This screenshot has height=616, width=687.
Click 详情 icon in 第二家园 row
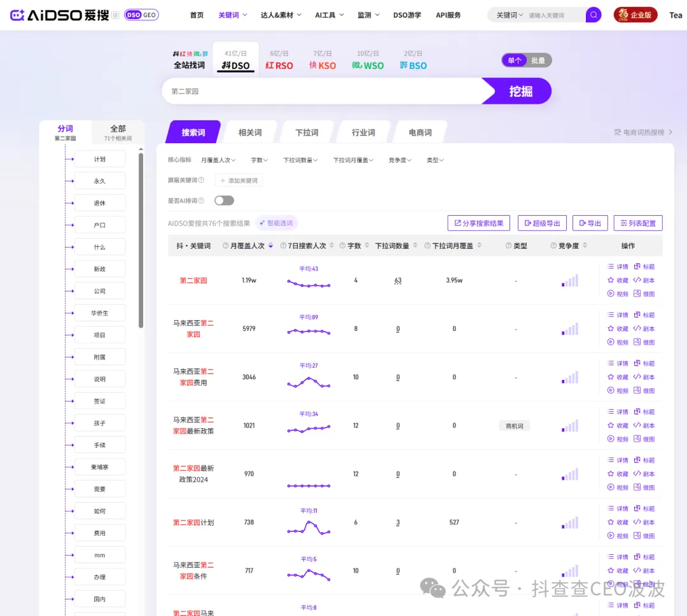611,267
